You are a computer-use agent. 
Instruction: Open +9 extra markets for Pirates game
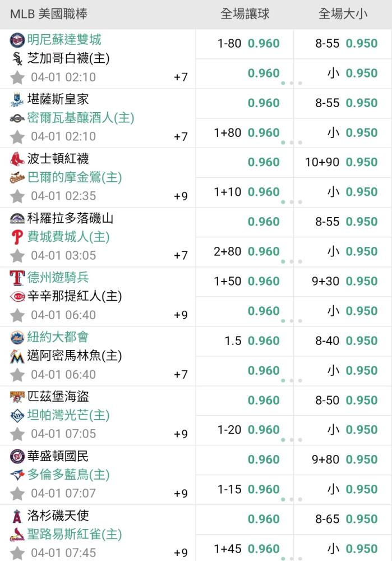[181, 434]
